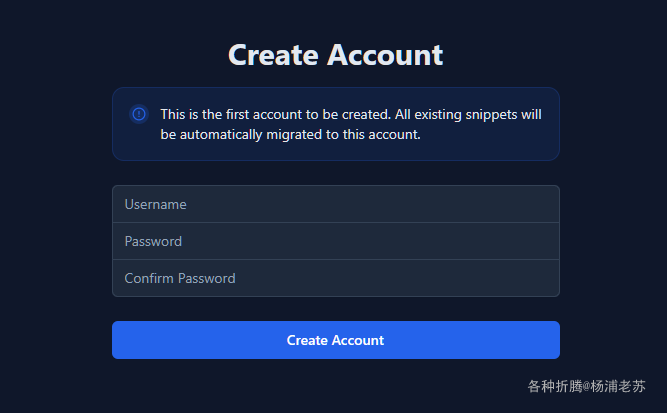Click the Create Account page heading
Viewport: 667px width, 413px height.
click(336, 55)
